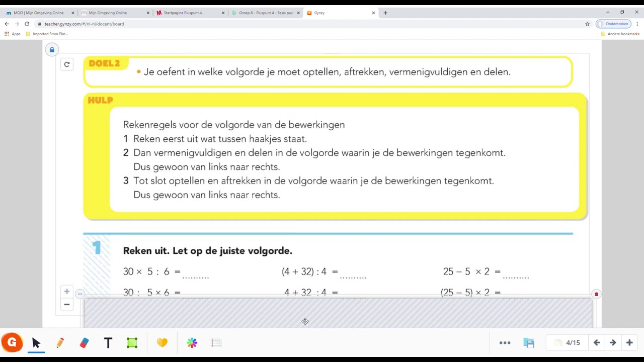Select the text T tool

click(108, 343)
